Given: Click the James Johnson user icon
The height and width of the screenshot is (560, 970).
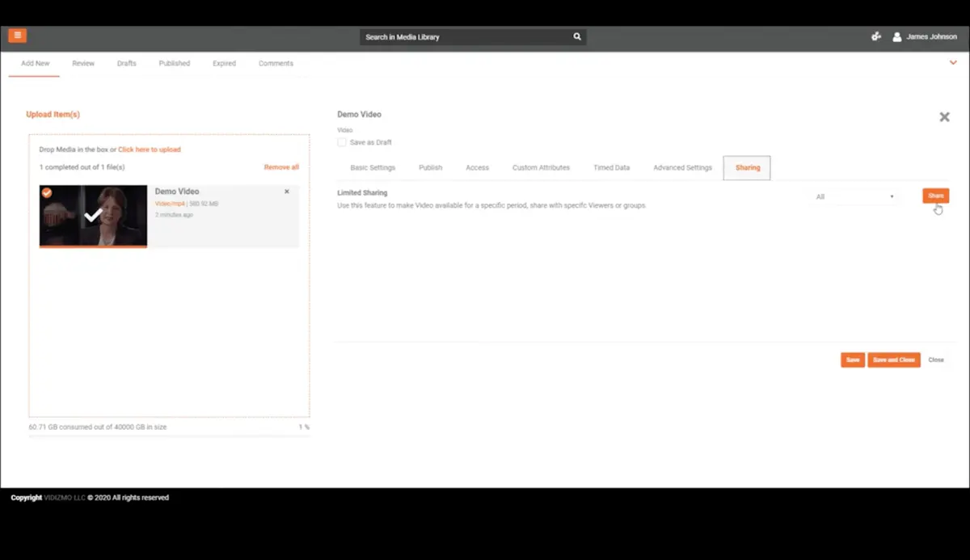Looking at the screenshot, I should [x=896, y=36].
